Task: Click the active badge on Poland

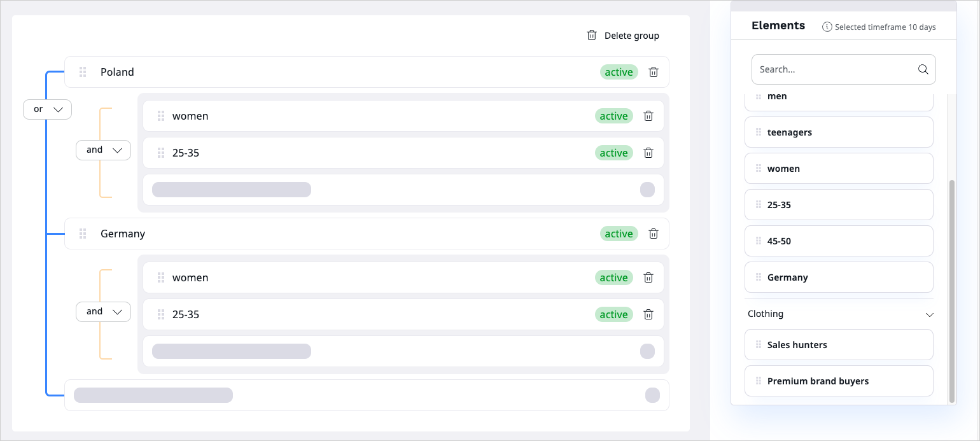Action: pyautogui.click(x=619, y=72)
